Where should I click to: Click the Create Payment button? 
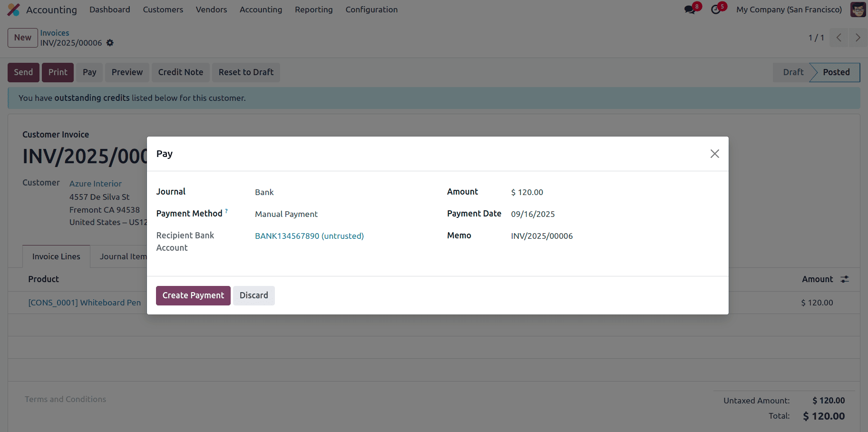[x=193, y=295]
